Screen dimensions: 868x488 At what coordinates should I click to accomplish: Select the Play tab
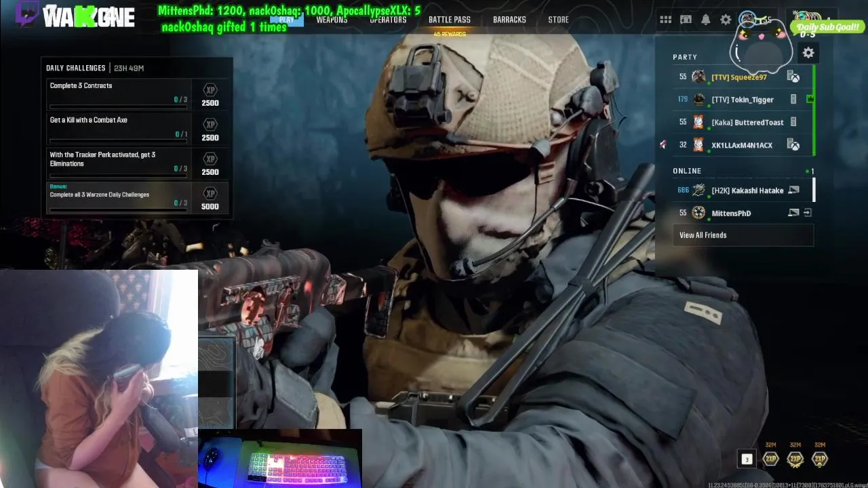click(x=286, y=20)
